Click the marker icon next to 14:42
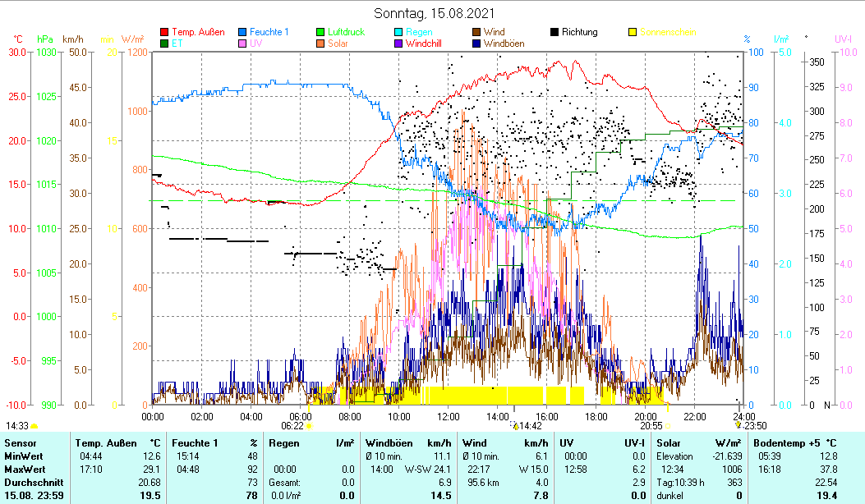This screenshot has width=865, height=504. [x=515, y=426]
